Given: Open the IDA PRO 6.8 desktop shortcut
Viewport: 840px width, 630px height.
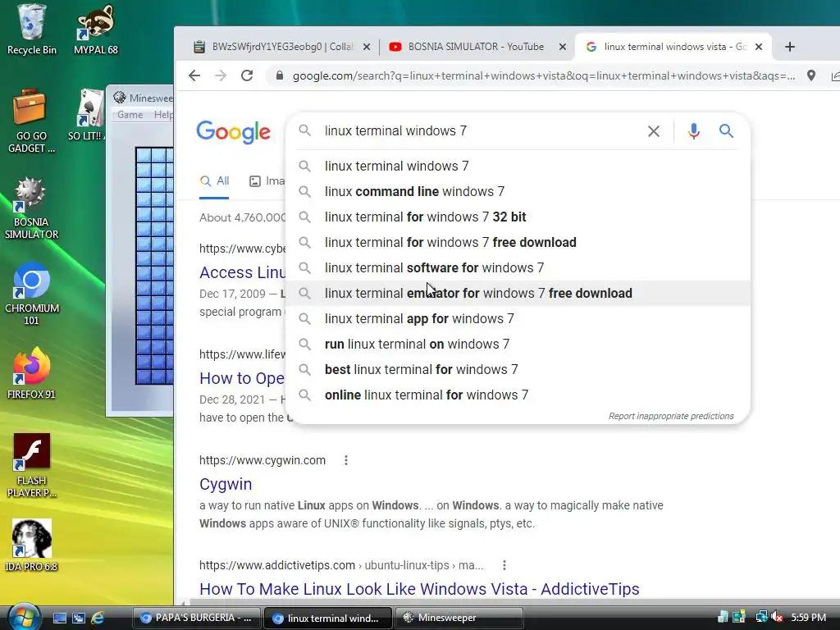Looking at the screenshot, I should 31,545.
